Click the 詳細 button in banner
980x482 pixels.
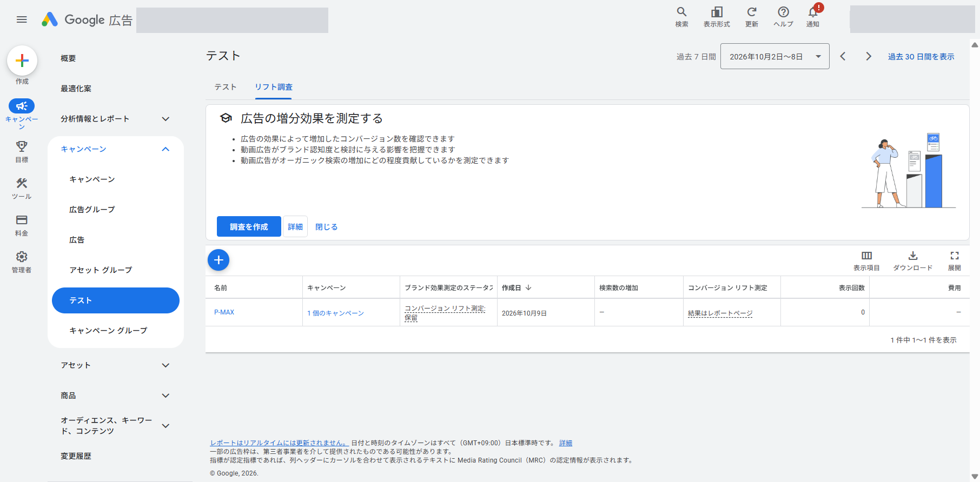pyautogui.click(x=295, y=226)
